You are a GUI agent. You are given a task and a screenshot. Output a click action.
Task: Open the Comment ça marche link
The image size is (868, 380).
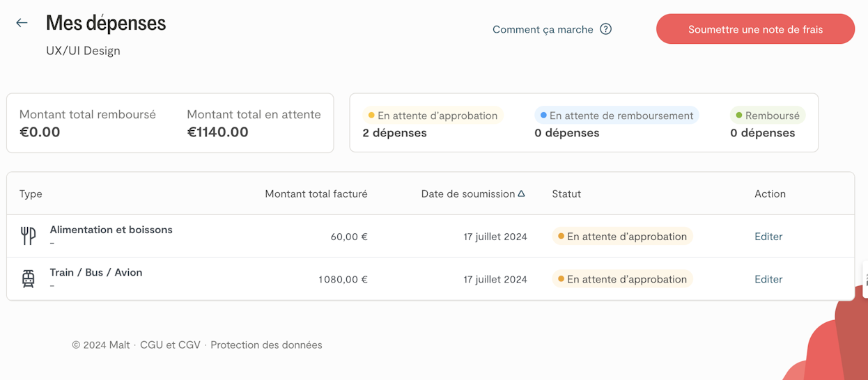[543, 29]
